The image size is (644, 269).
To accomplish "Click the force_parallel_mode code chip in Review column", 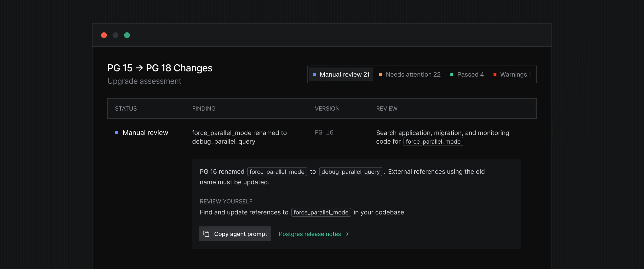I will pos(433,142).
